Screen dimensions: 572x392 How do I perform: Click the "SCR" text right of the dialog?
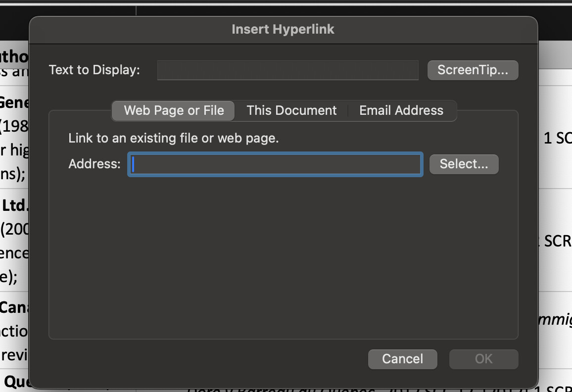point(557,241)
